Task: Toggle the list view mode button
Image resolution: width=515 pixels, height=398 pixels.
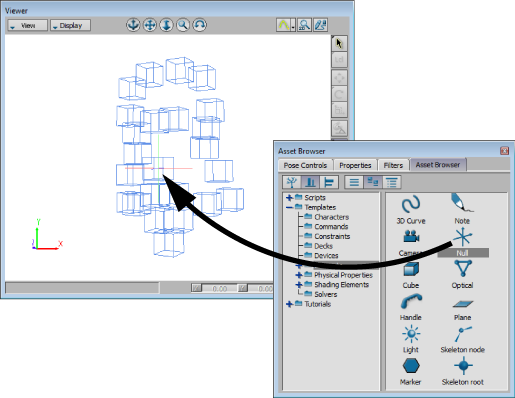Action: [354, 182]
